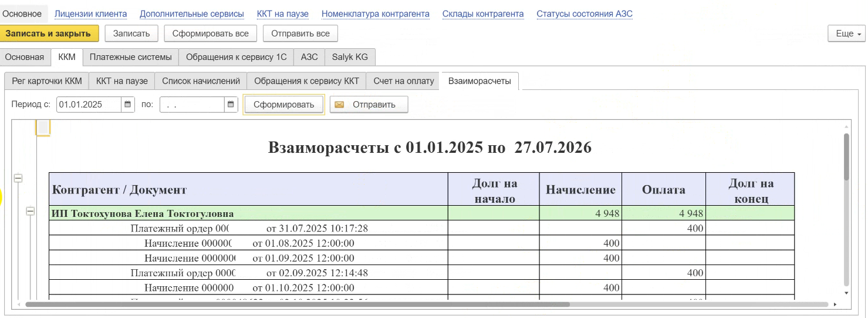Open Счет на оплату tab
This screenshot has width=868, height=318.
404,81
